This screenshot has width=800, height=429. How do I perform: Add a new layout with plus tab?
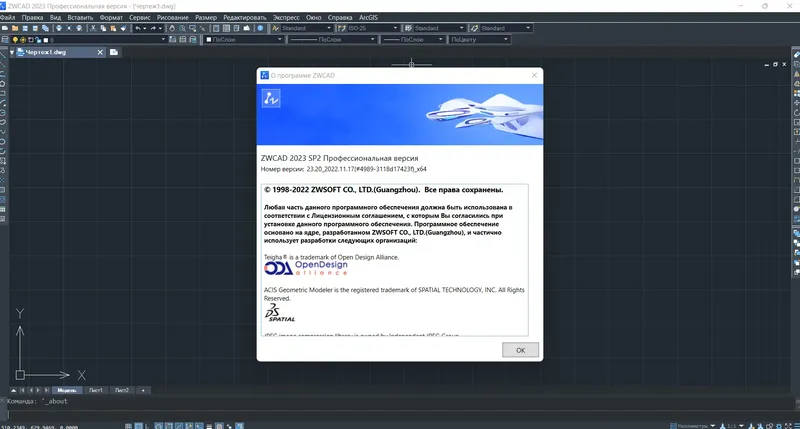click(143, 390)
